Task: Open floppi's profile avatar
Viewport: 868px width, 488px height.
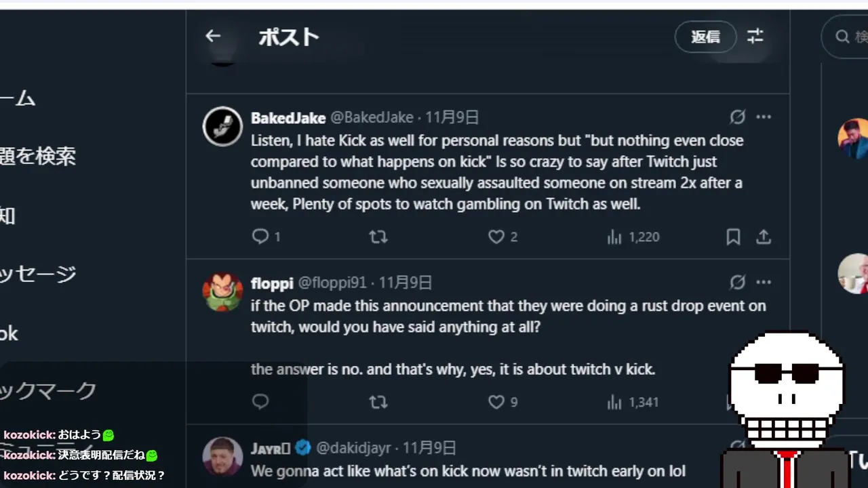Action: [x=222, y=292]
